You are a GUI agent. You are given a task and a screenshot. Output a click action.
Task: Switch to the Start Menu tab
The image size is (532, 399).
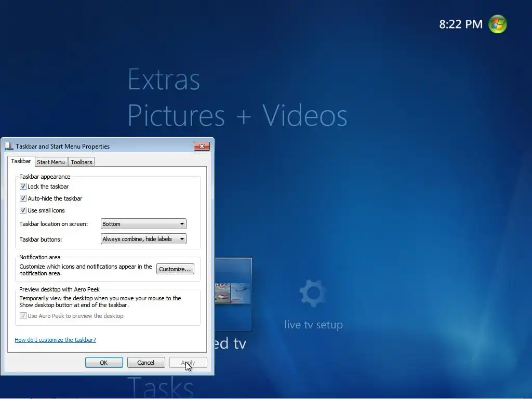(x=51, y=162)
